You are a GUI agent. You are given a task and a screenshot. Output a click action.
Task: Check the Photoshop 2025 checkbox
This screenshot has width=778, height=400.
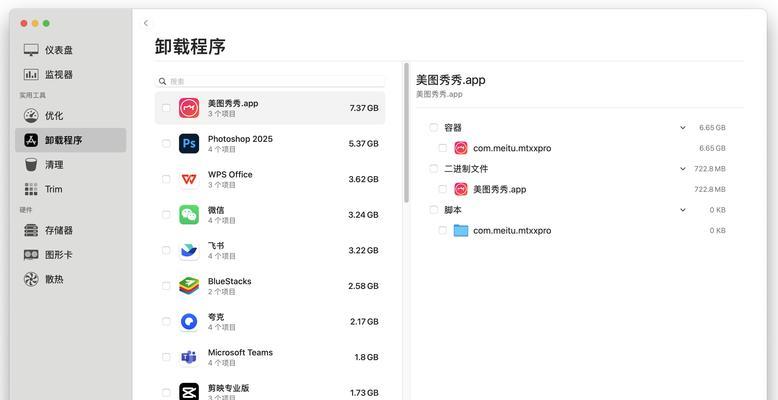click(x=166, y=143)
